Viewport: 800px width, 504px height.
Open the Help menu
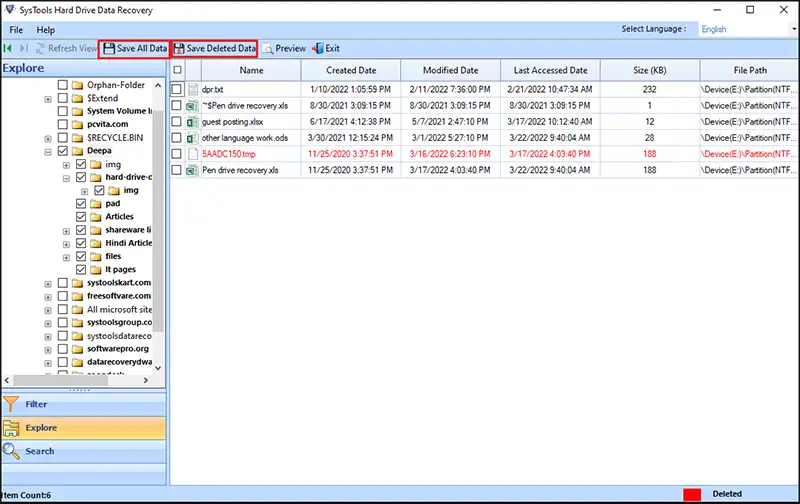[46, 30]
